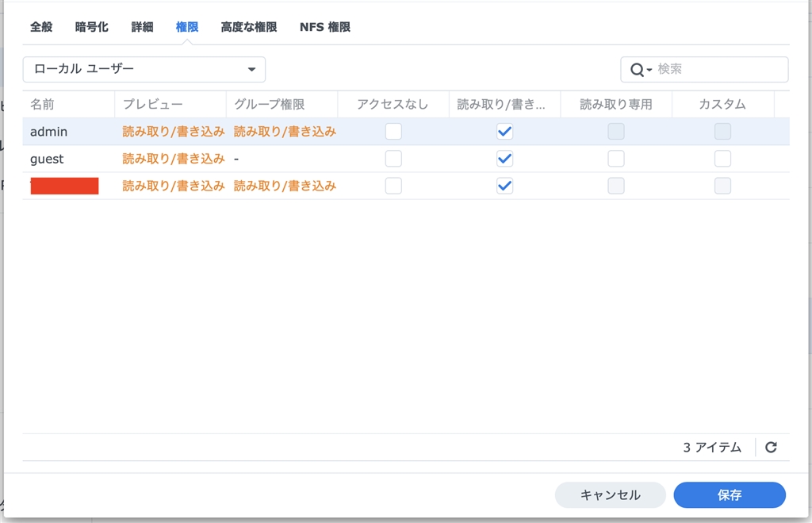Sort by the 名前 column header
Viewport: 812px width, 523px height.
click(43, 105)
